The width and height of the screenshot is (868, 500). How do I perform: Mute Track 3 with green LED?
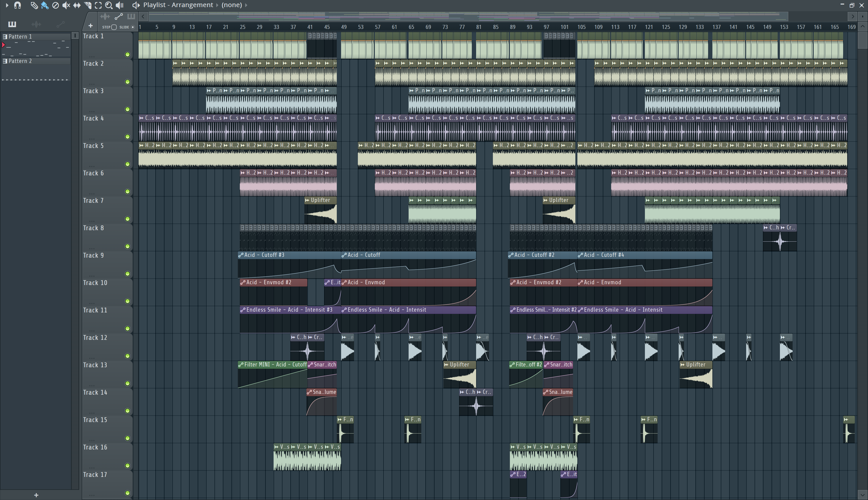point(127,109)
